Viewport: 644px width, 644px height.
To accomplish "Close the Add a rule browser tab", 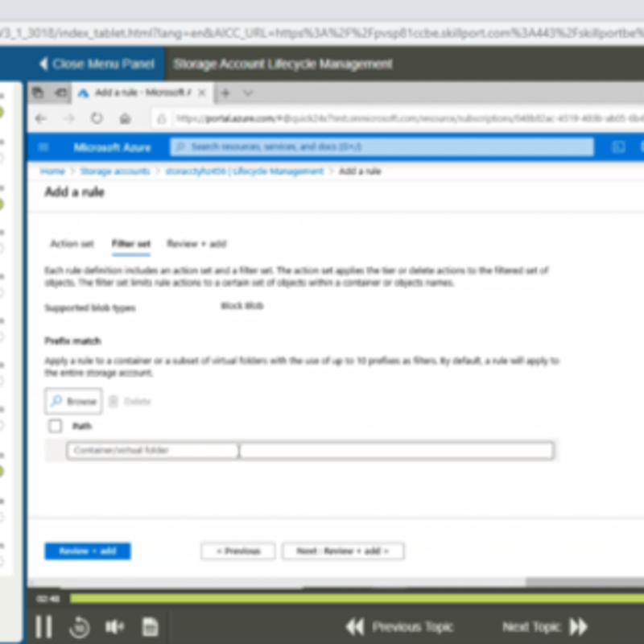I will (x=202, y=93).
